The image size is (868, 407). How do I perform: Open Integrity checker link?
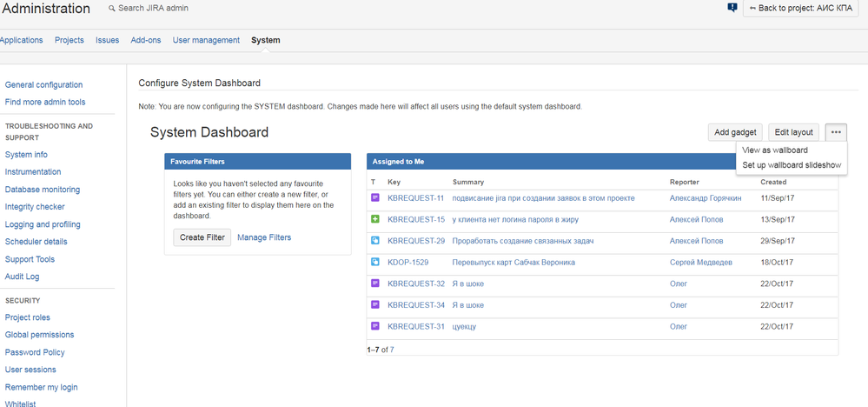(35, 207)
